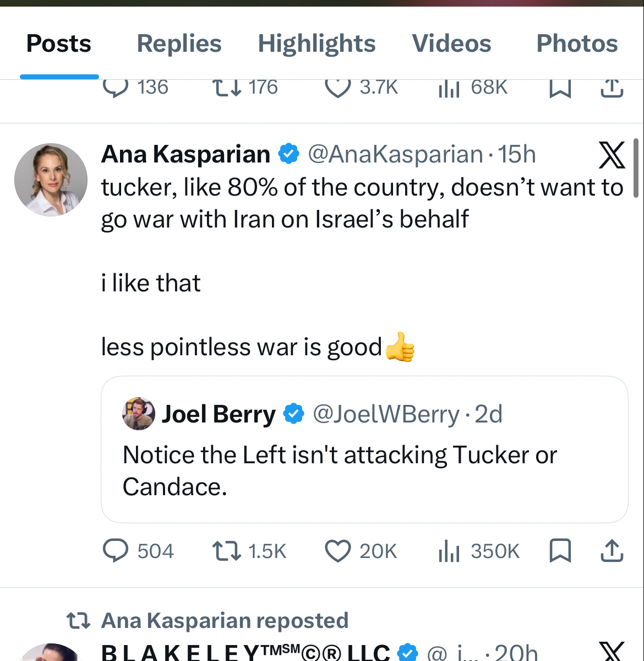Switch to the Highlights tab
The width and height of the screenshot is (644, 661).
pyautogui.click(x=316, y=44)
